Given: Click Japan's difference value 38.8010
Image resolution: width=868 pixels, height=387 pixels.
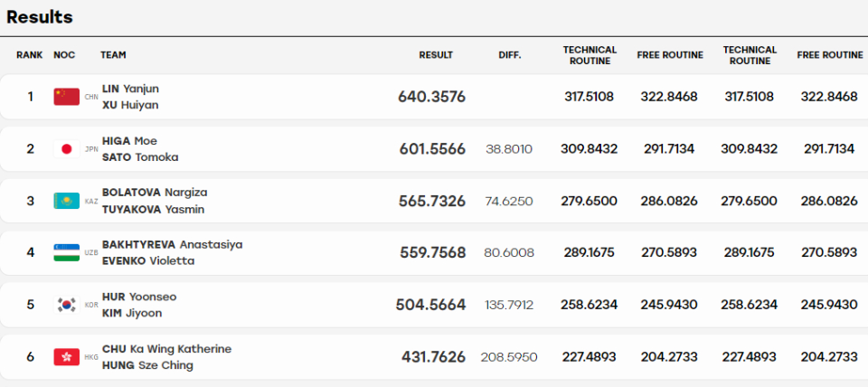Looking at the screenshot, I should point(509,149).
